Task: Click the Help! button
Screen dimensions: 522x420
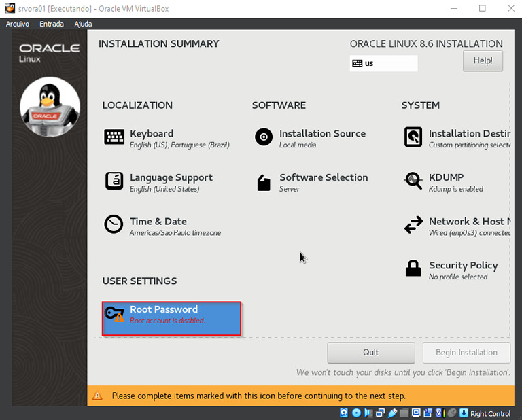Action: (483, 61)
